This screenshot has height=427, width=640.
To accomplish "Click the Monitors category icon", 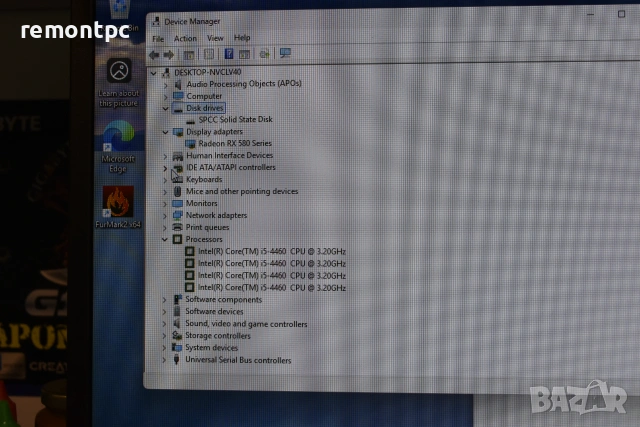I will (x=178, y=203).
